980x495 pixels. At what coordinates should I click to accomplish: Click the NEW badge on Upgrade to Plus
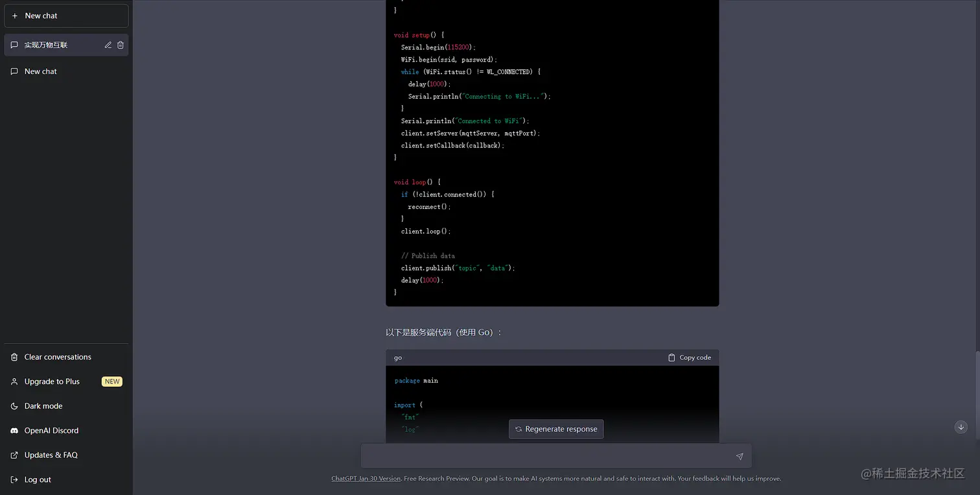coord(112,381)
